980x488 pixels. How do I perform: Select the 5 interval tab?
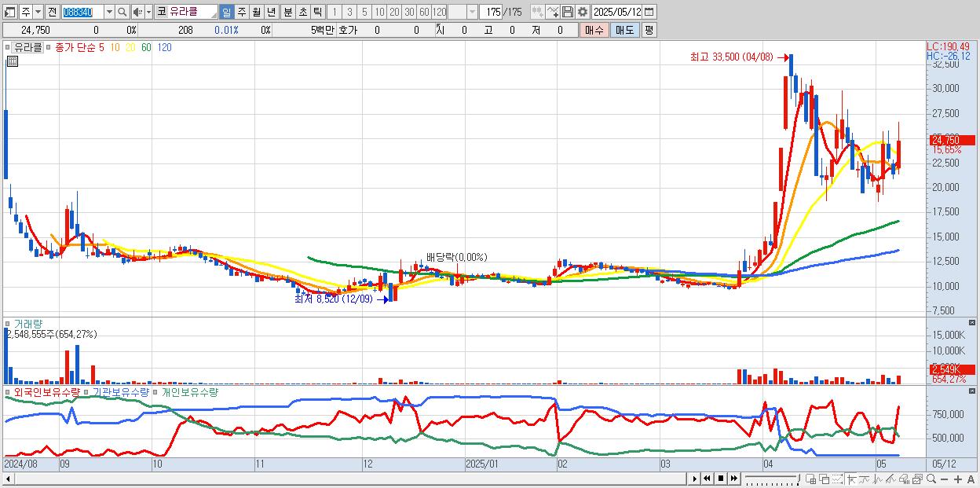(x=364, y=12)
